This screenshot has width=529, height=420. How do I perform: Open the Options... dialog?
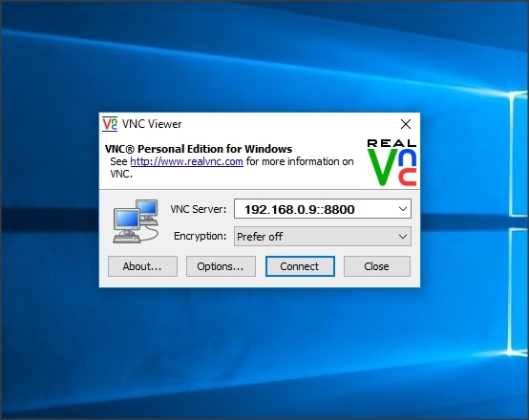tap(221, 266)
